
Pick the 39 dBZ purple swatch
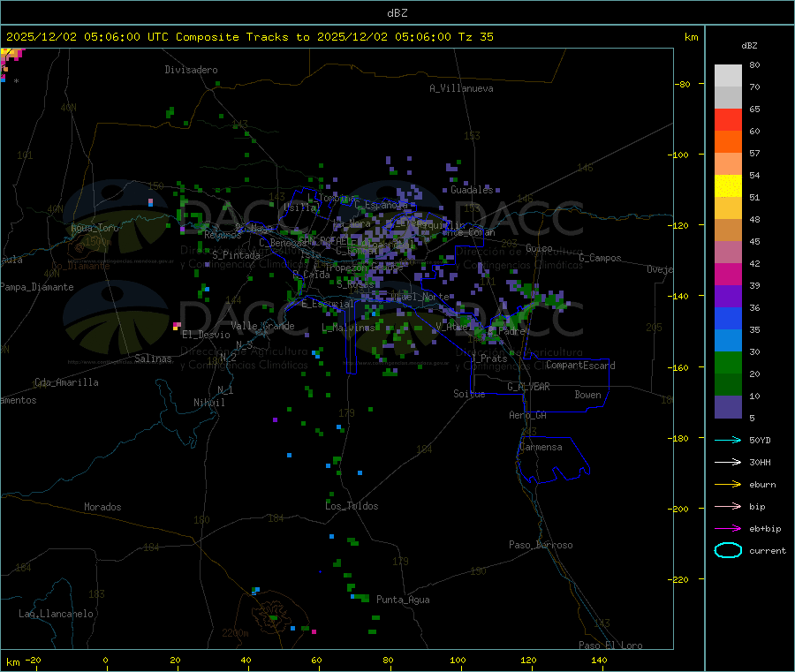[728, 297]
